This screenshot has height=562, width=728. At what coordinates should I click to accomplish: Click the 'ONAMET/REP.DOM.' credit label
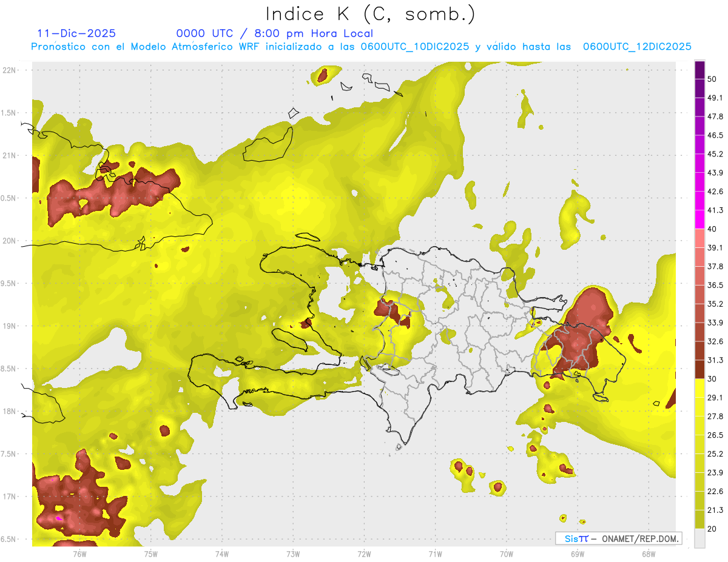tap(639, 538)
